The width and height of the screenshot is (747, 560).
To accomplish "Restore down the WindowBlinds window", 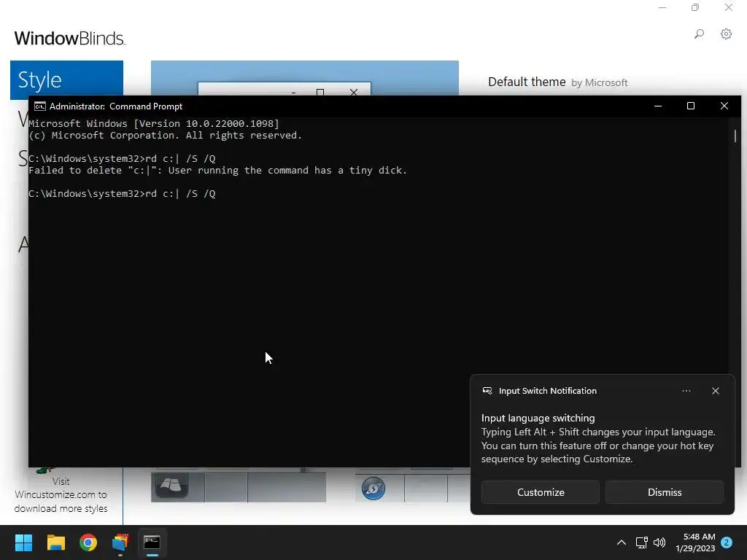I will pyautogui.click(x=695, y=7).
